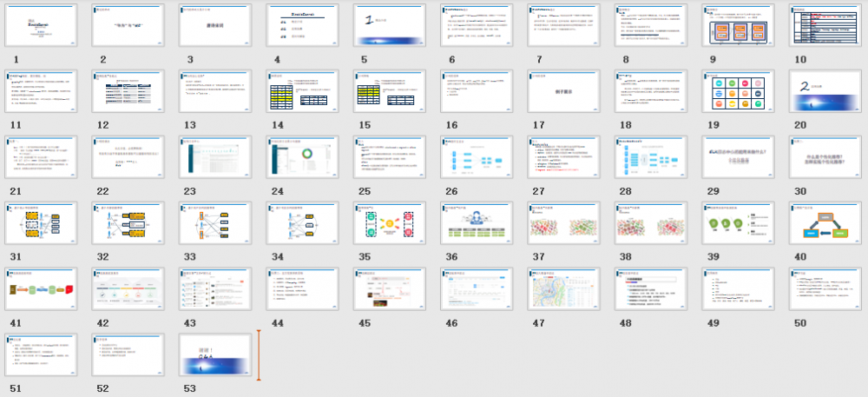
Task: Select slide thumbnail numbered 29
Action: (x=739, y=157)
